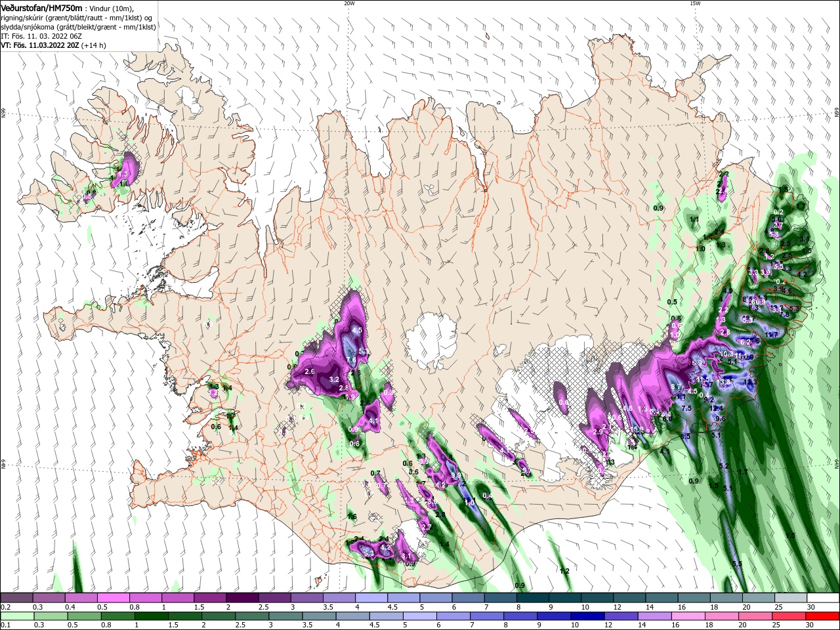The image size is (840, 630).
Task: Click the 8.5 precipitation value on the southeast coast
Action: (x=685, y=436)
